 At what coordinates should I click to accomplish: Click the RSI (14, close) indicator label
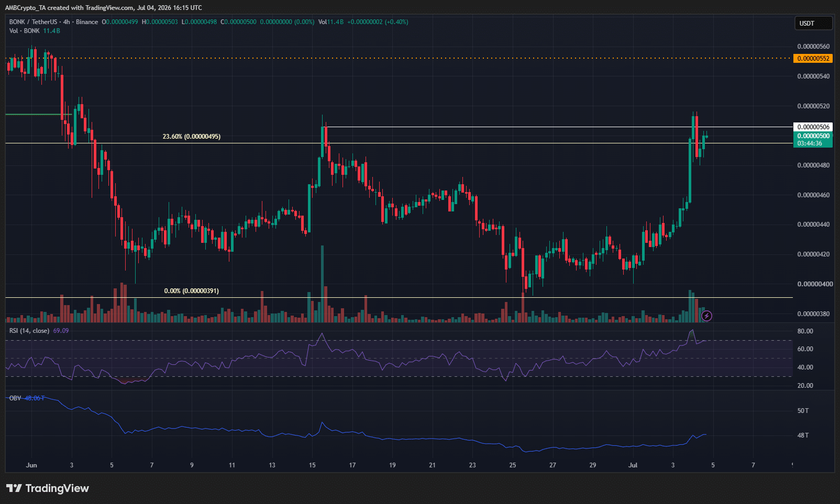point(29,331)
